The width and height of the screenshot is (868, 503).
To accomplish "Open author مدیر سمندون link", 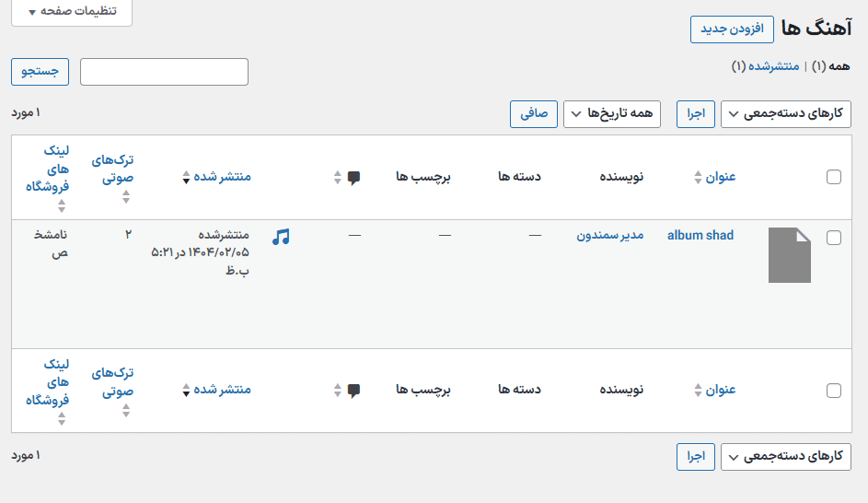I will tap(610, 236).
